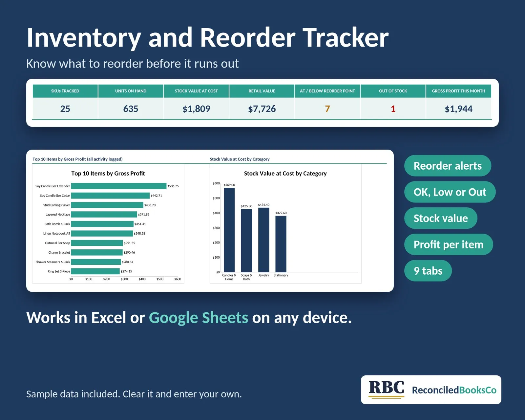Click the 'Know what to reorder' subtitle
This screenshot has width=525, height=420.
point(133,64)
